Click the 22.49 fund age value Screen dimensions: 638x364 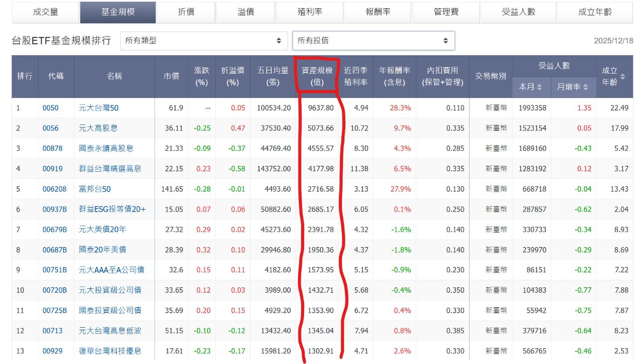pos(620,108)
